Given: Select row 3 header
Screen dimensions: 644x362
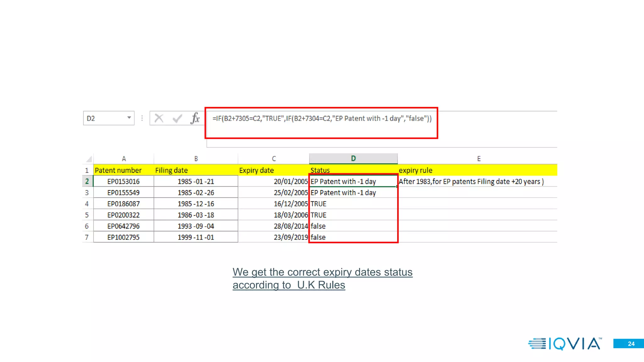Looking at the screenshot, I should 87,193.
